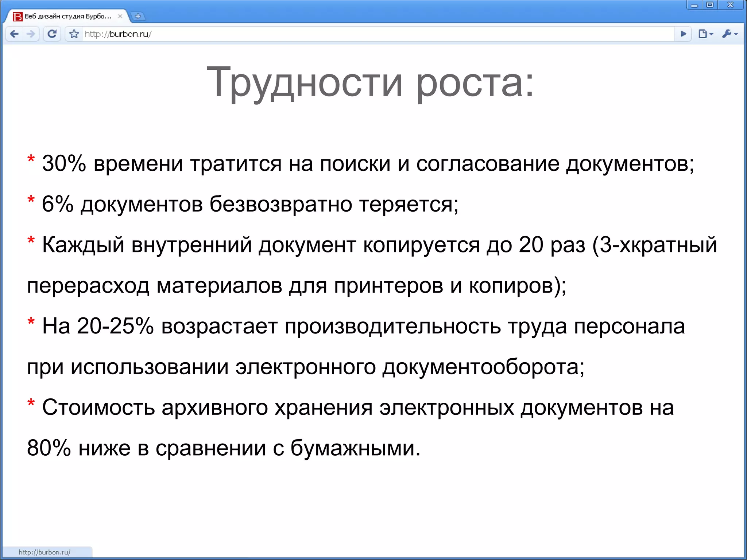
Task: Click line 6% документов безвозвратно теряется
Action: [x=243, y=204]
